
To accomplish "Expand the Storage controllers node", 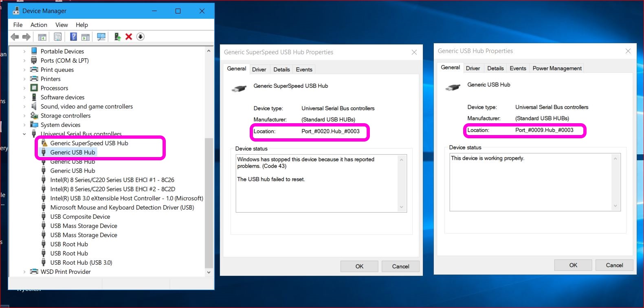I will 24,115.
